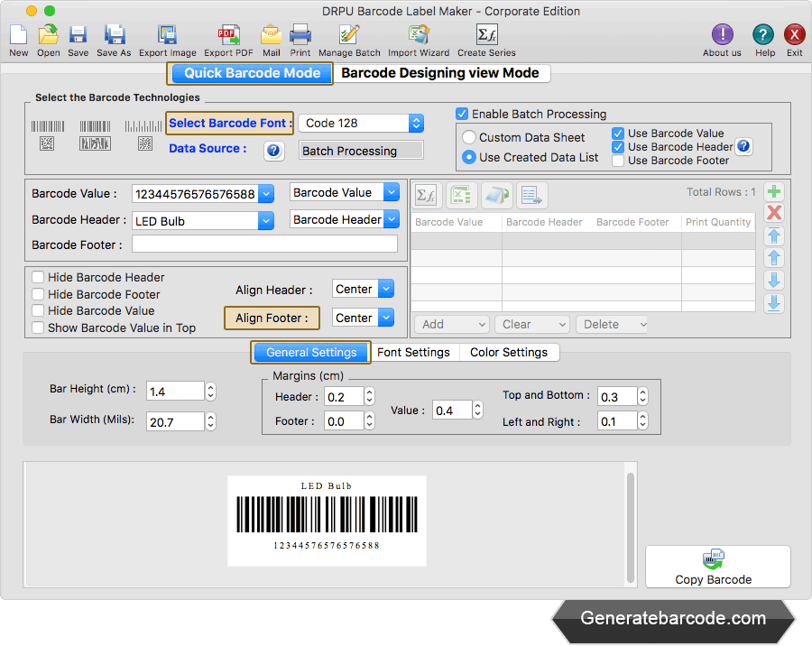Click the move row to top arrow
Screen dimensions: 812x646
point(774,236)
